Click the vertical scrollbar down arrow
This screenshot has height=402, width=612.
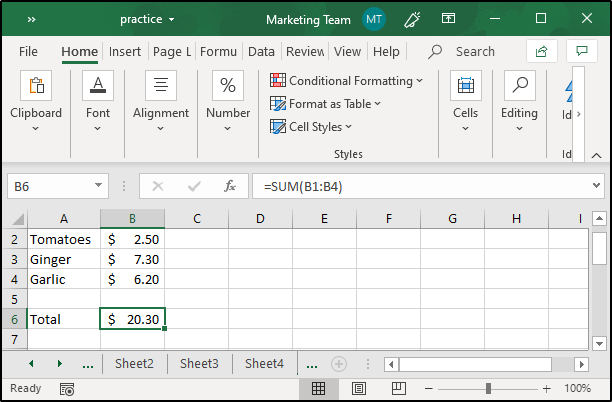[599, 344]
